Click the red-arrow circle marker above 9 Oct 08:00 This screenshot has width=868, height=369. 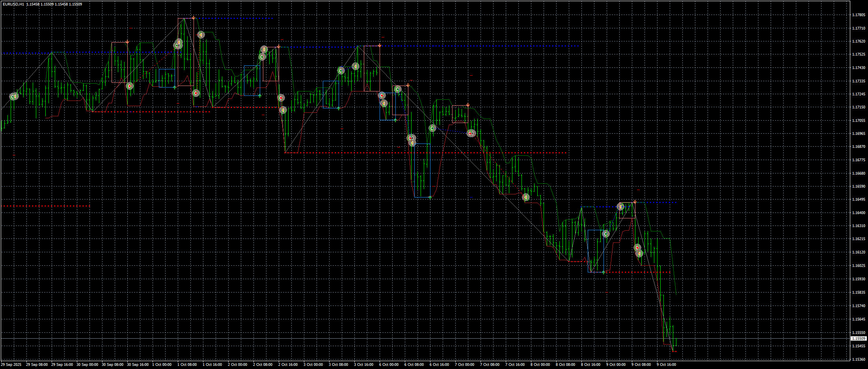[637, 248]
